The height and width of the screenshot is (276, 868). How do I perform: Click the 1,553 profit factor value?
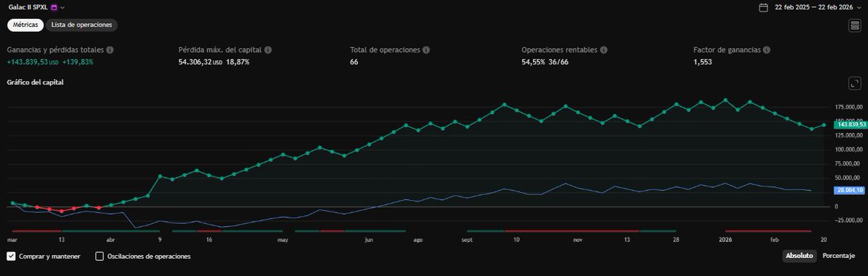(703, 62)
